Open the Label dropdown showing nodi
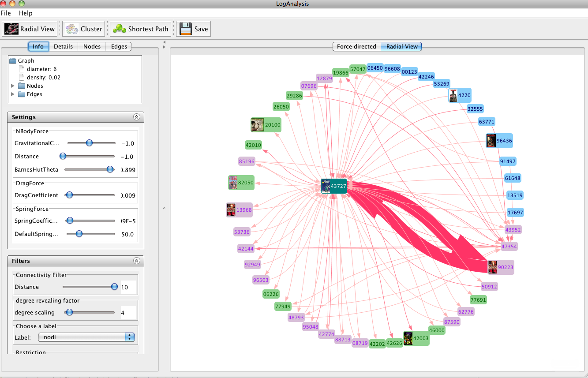The image size is (588, 378). tap(86, 337)
